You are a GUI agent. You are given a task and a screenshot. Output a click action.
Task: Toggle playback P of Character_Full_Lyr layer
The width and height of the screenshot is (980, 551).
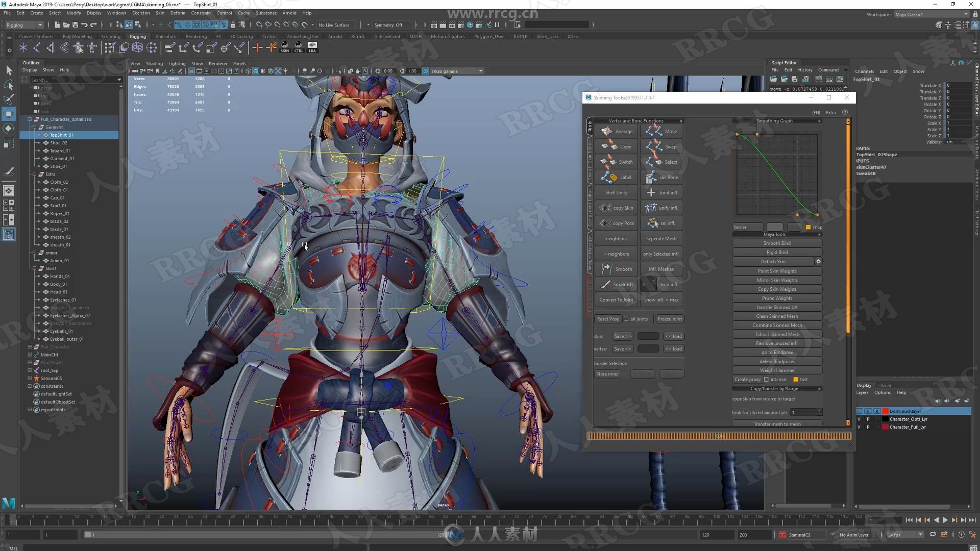coord(868,427)
